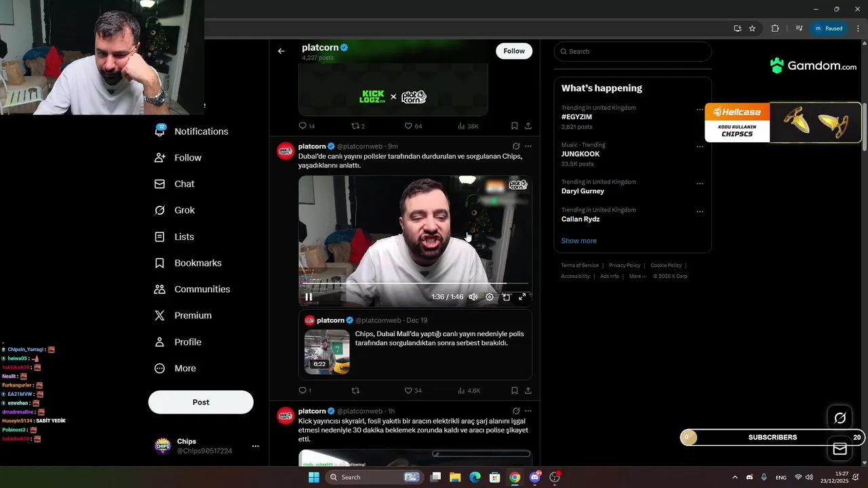Open the More sidebar menu
Image resolution: width=868 pixels, height=488 pixels.
(176, 369)
